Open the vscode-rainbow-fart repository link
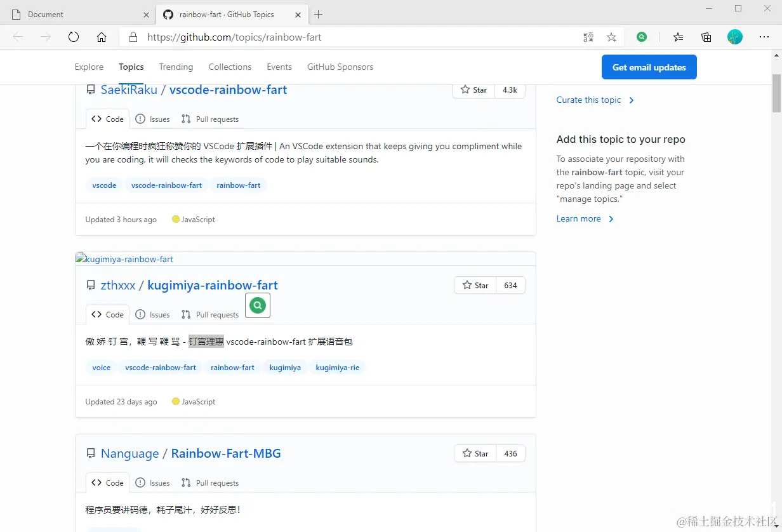This screenshot has height=532, width=782. point(229,90)
